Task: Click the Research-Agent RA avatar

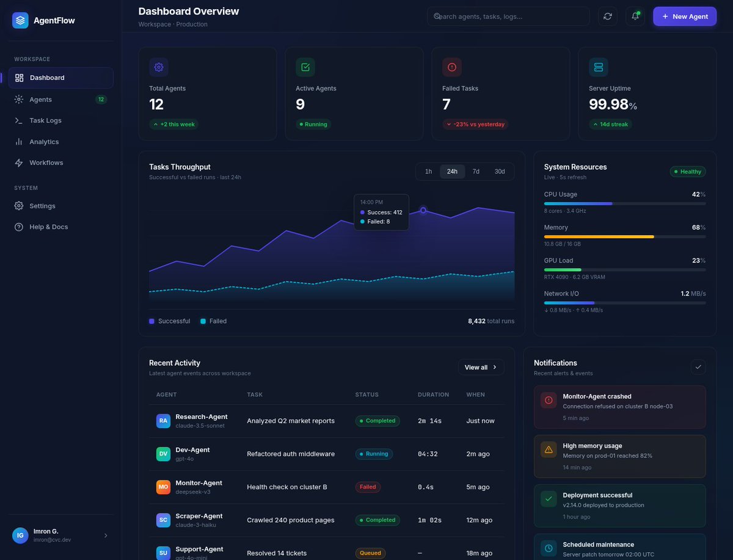Action: point(163,421)
